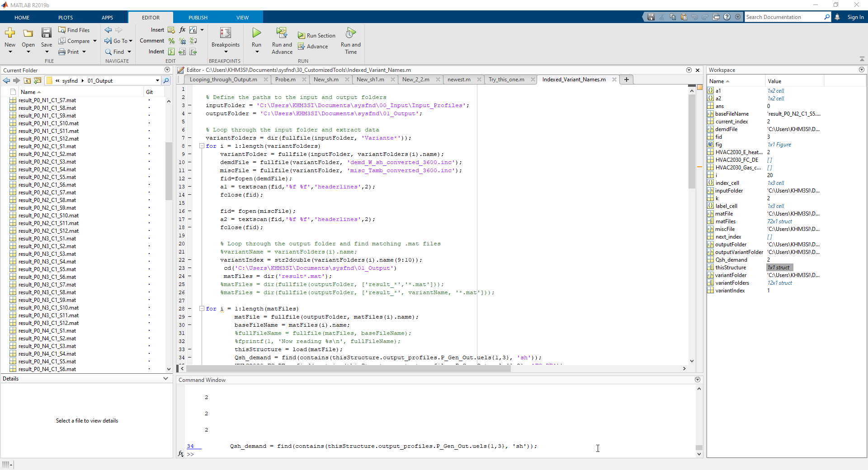Expand the Details panel chevron

[x=166, y=379]
